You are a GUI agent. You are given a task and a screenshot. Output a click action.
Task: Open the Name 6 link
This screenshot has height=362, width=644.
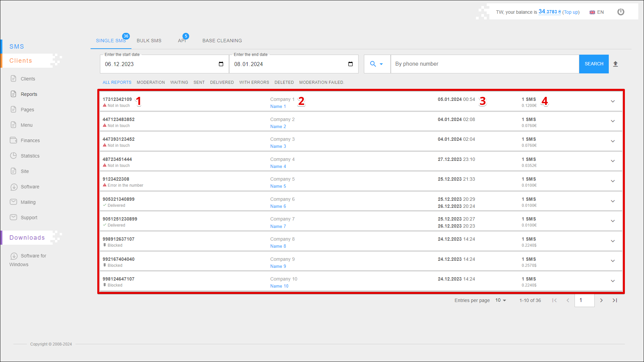(x=278, y=206)
